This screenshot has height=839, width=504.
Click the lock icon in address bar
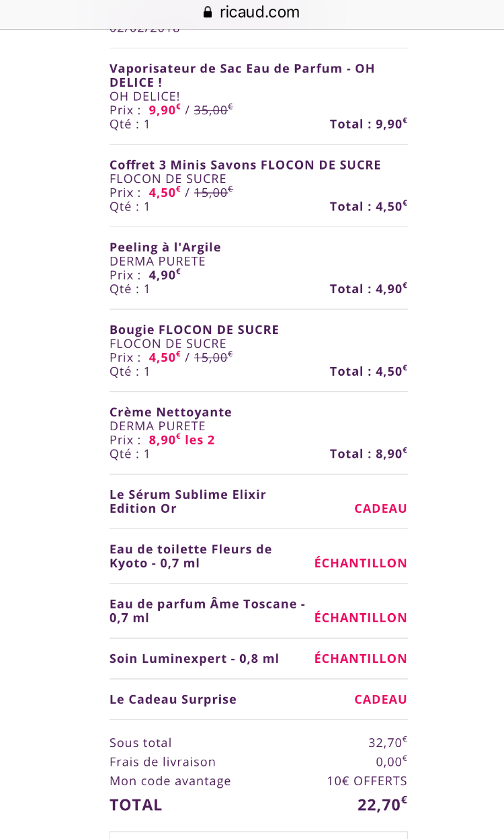coord(207,12)
